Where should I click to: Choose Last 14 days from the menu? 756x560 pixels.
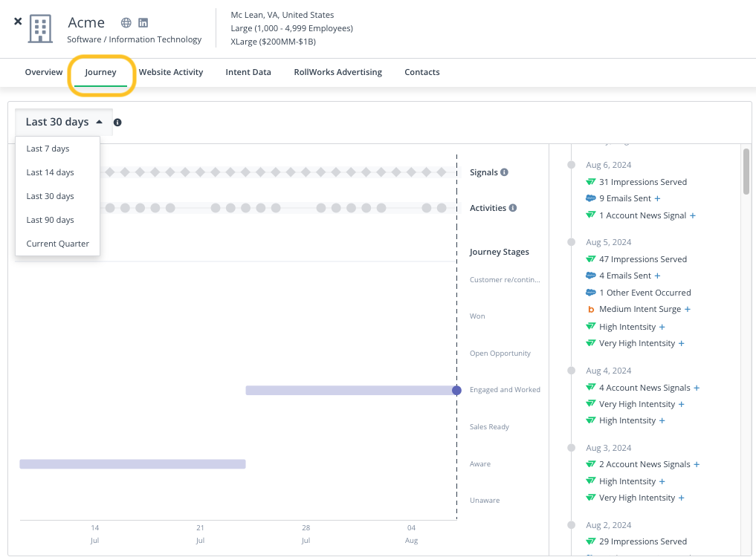(57, 172)
